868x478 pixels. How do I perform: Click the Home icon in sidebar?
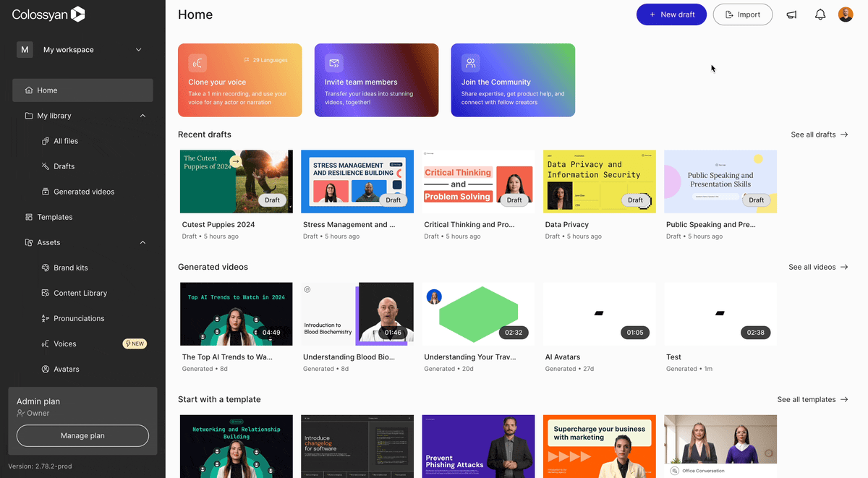tap(29, 90)
